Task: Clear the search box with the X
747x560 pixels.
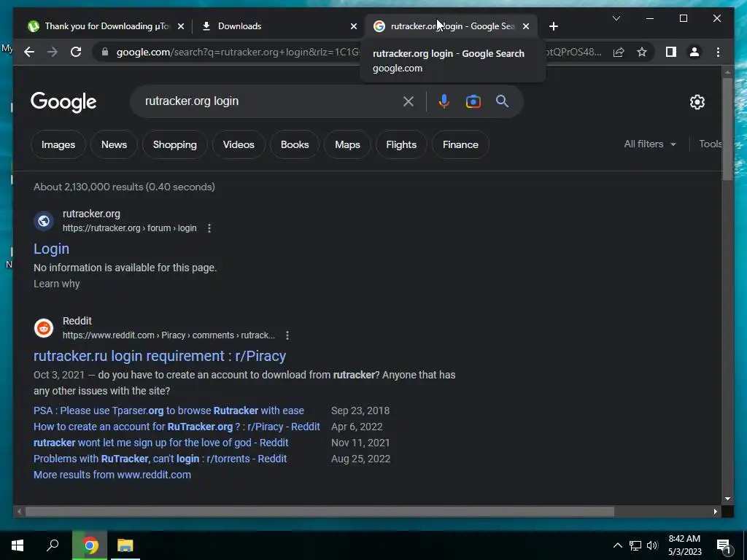Action: click(409, 101)
